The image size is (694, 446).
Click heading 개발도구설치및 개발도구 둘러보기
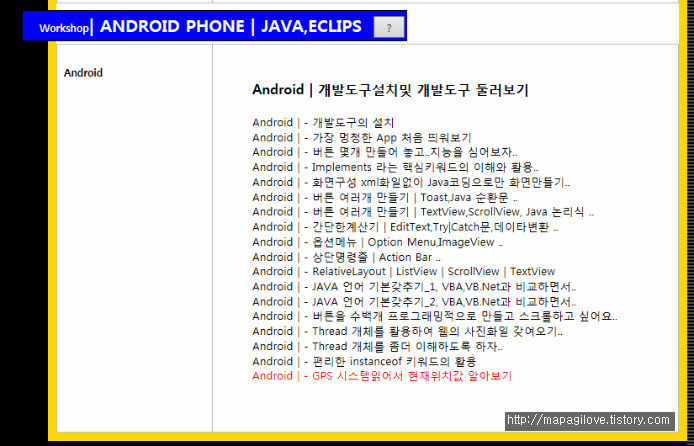(390, 90)
